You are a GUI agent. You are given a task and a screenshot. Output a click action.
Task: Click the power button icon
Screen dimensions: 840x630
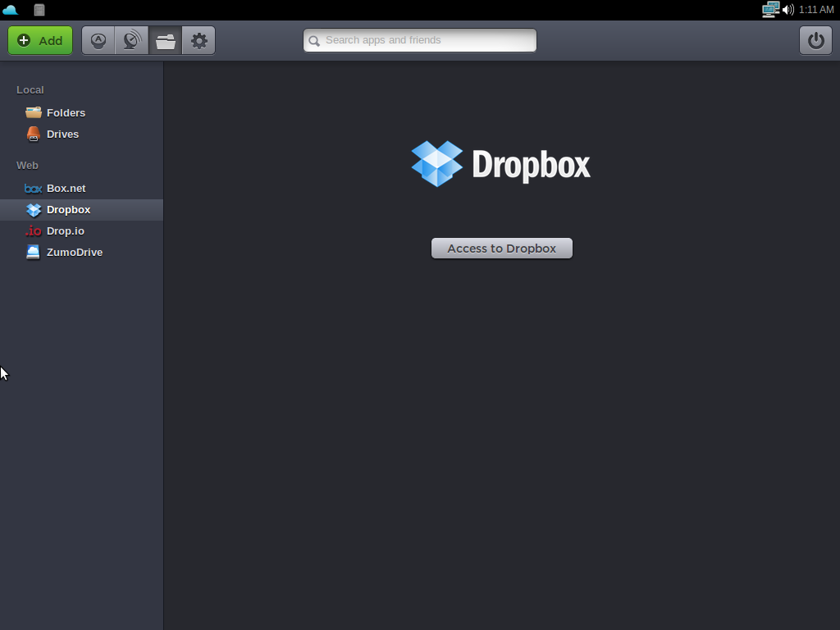[816, 41]
